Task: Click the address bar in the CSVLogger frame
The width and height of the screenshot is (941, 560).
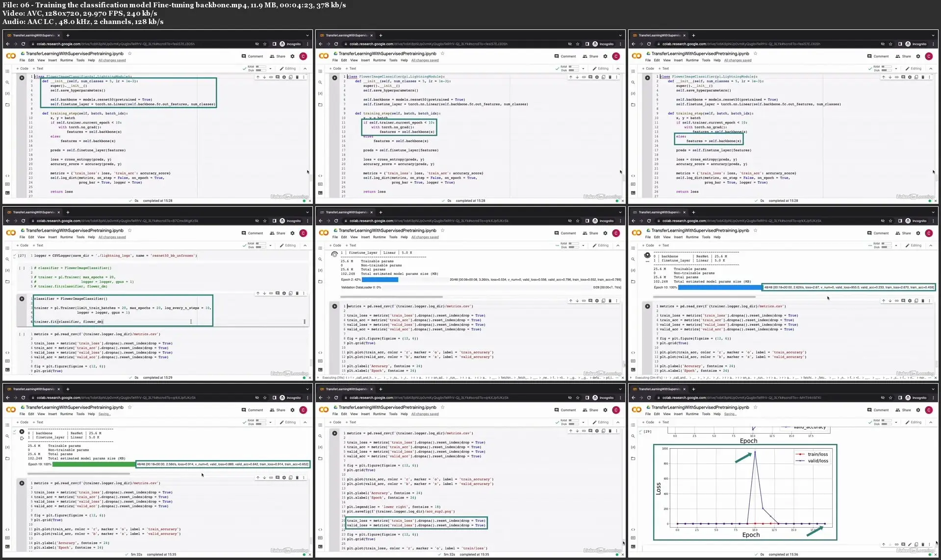Action: point(142,221)
